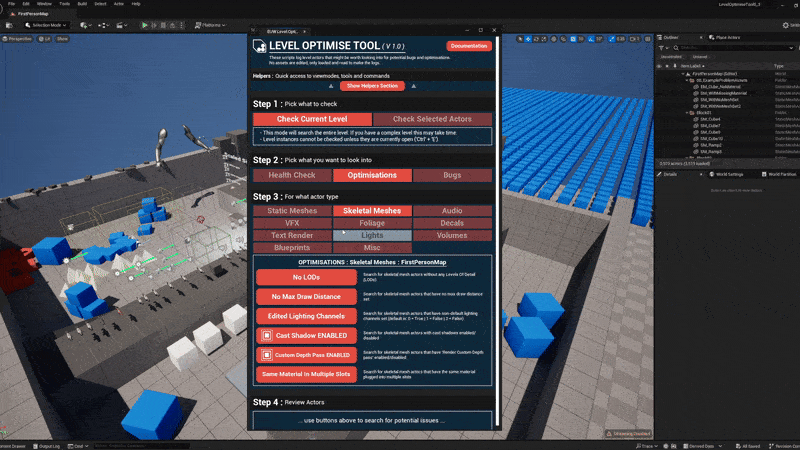The width and height of the screenshot is (800, 450).
Task: Open the Output Log from status bar
Action: point(46,446)
